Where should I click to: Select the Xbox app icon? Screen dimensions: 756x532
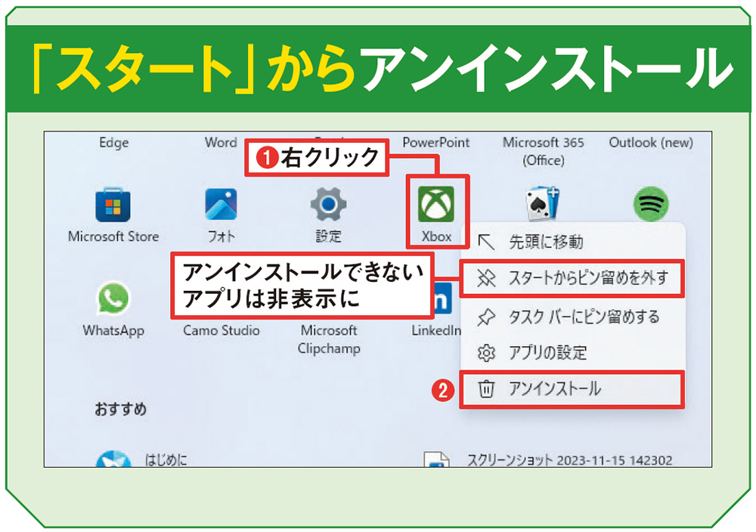pos(436,204)
